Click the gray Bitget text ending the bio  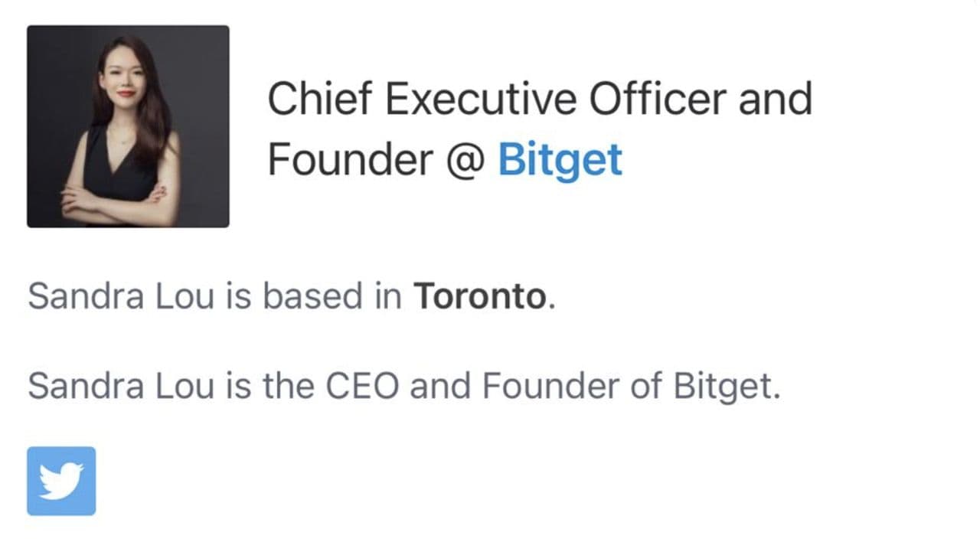tap(726, 387)
